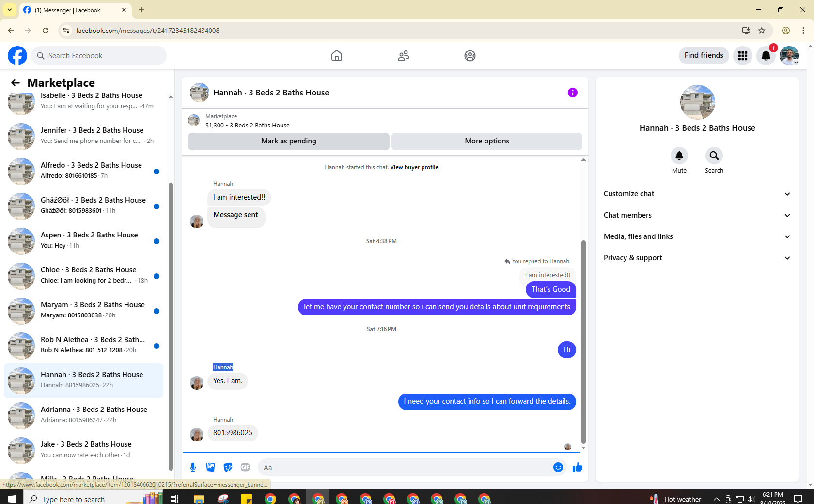Open Windows Start menu
This screenshot has height=504, width=814.
pos(12,498)
